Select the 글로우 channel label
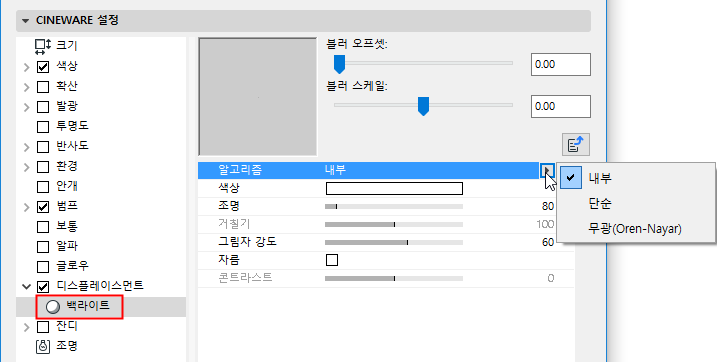 click(73, 266)
